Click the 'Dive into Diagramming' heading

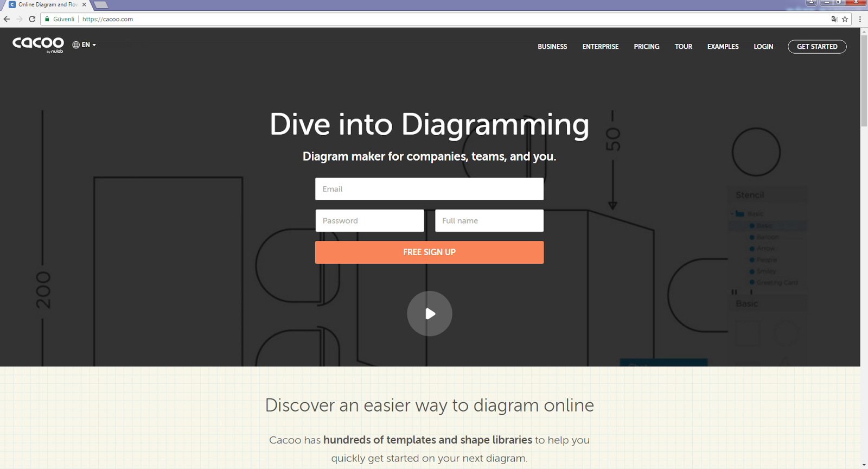coord(429,124)
